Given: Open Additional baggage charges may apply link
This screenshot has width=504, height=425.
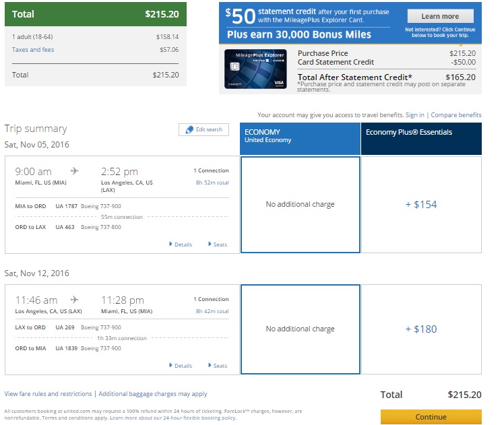Looking at the screenshot, I should coord(153,394).
